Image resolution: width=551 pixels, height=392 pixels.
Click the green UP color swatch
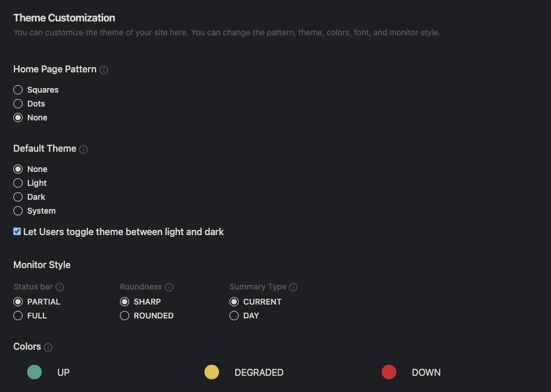coord(35,372)
